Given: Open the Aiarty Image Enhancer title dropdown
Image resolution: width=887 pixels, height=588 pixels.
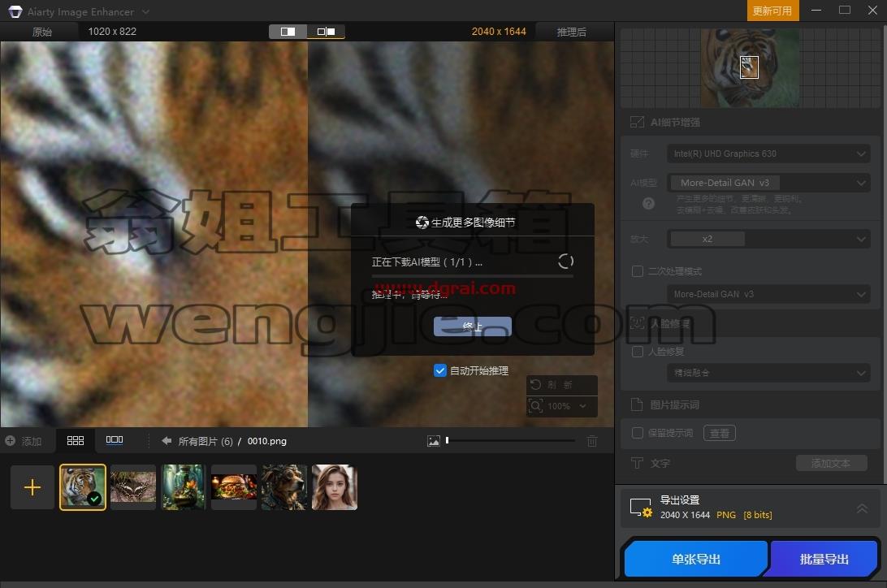Looking at the screenshot, I should point(145,11).
